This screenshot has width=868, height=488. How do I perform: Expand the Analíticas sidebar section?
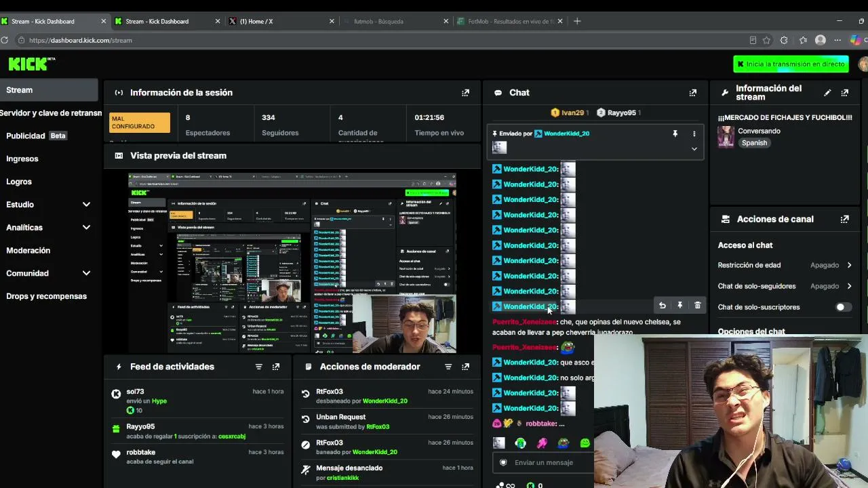click(86, 228)
